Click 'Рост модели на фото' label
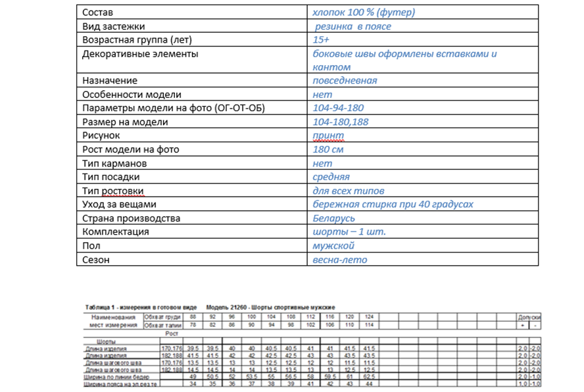Image resolution: width=584 pixels, height=392 pixels. 131,149
